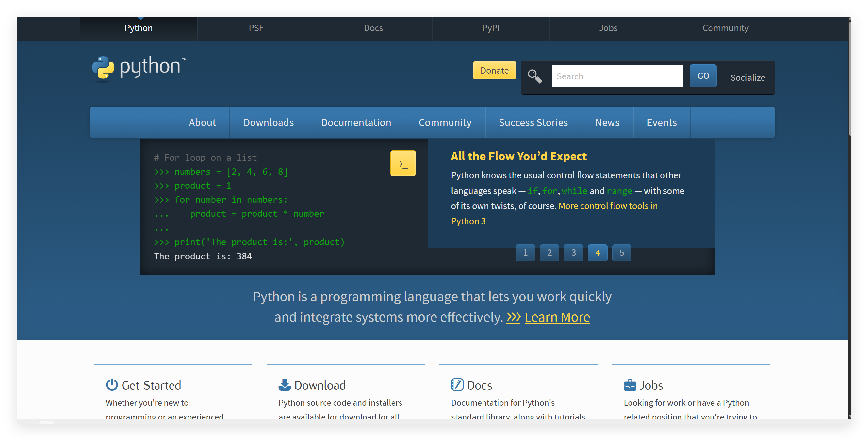Select the Python top-bar tab
The width and height of the screenshot is (868, 441).
tap(139, 28)
